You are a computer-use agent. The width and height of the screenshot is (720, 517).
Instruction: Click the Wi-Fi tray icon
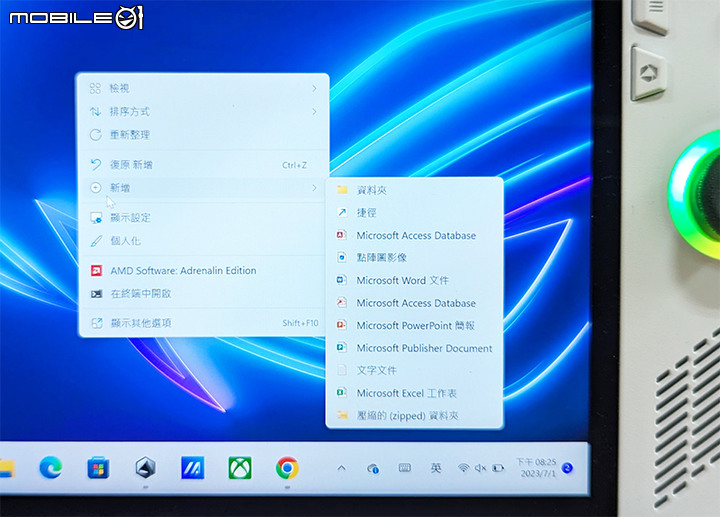click(463, 468)
